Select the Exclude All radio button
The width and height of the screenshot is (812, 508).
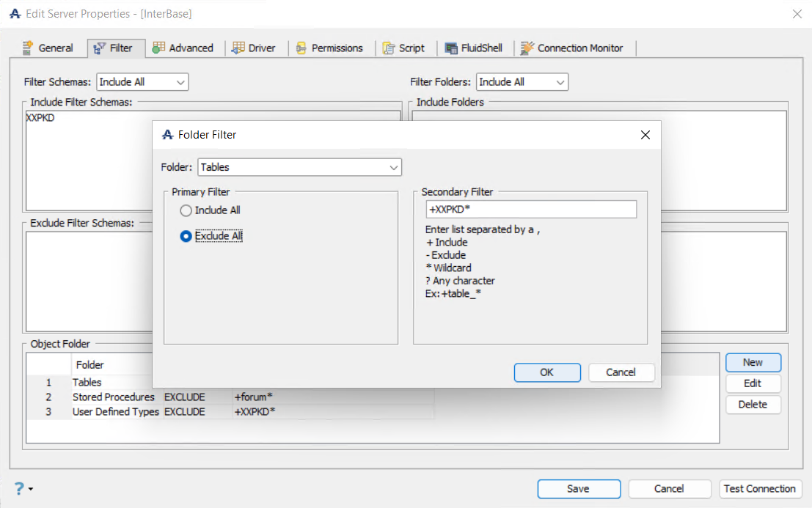(186, 236)
